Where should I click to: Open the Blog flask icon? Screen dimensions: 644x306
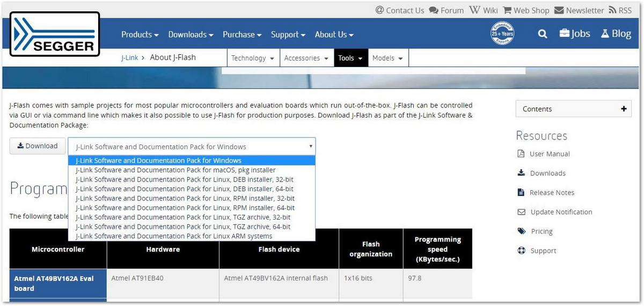(605, 33)
